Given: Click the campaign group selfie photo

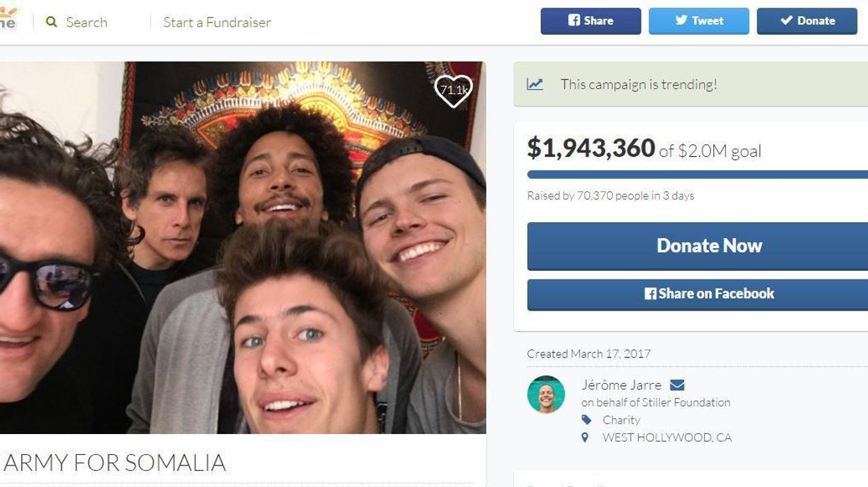Looking at the screenshot, I should click(x=243, y=247).
